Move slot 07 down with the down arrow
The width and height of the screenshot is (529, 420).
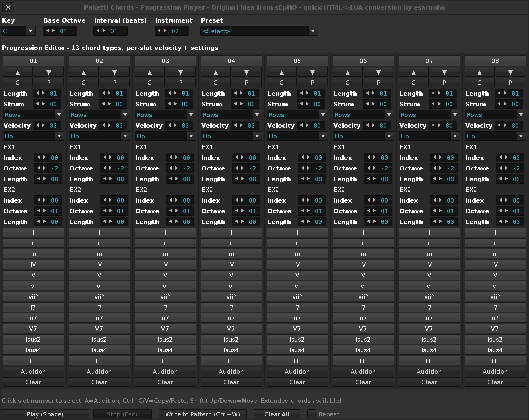pyautogui.click(x=445, y=72)
